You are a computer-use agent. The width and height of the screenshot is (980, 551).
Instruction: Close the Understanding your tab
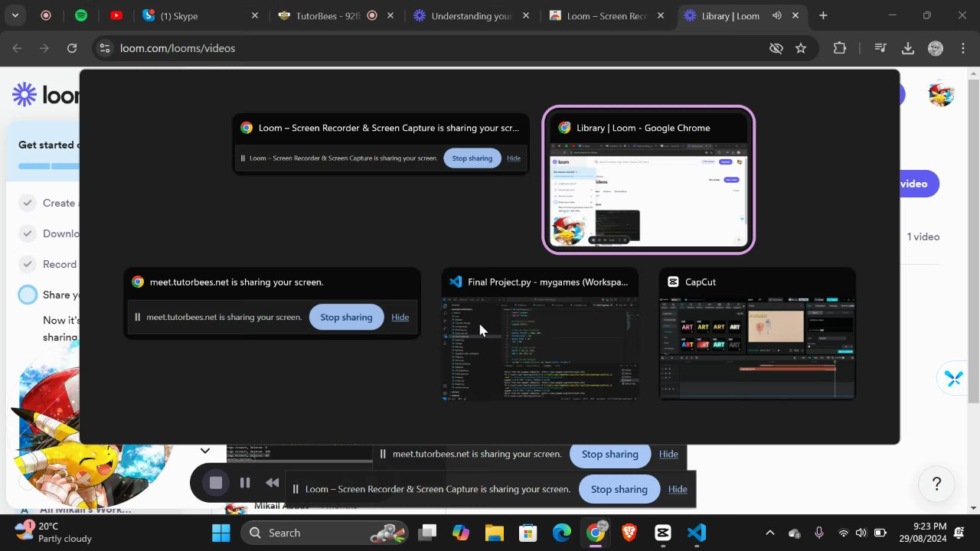(526, 15)
